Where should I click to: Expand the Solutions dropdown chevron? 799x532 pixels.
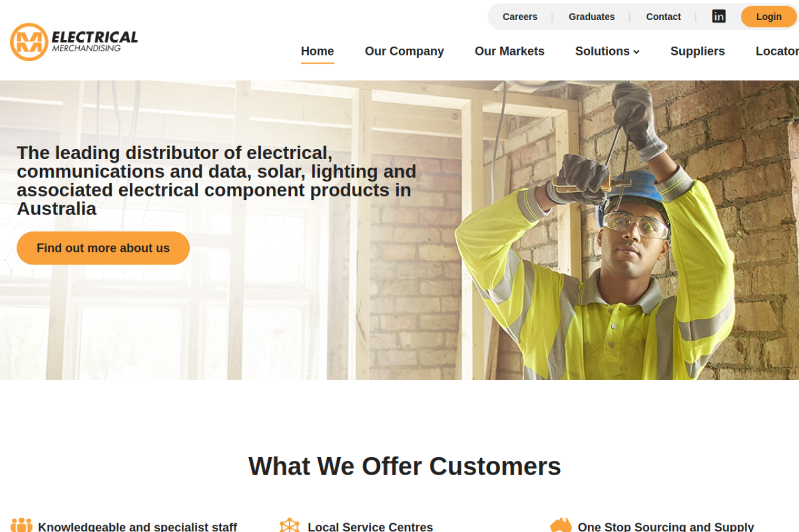tap(637, 52)
